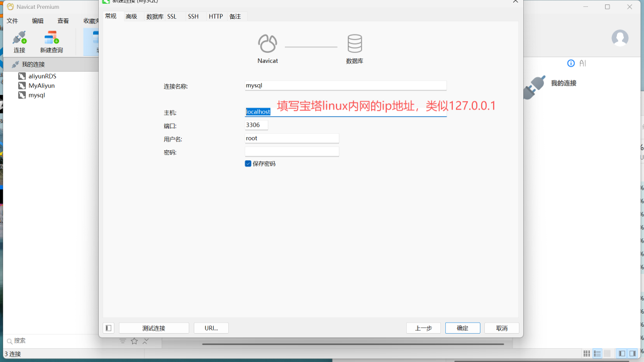Click the user avatar profile icon
The width and height of the screenshot is (644, 362).
click(x=619, y=38)
